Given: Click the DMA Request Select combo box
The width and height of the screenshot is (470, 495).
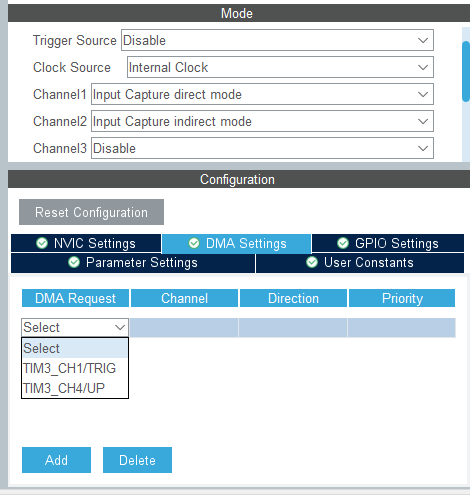Looking at the screenshot, I should [x=75, y=328].
